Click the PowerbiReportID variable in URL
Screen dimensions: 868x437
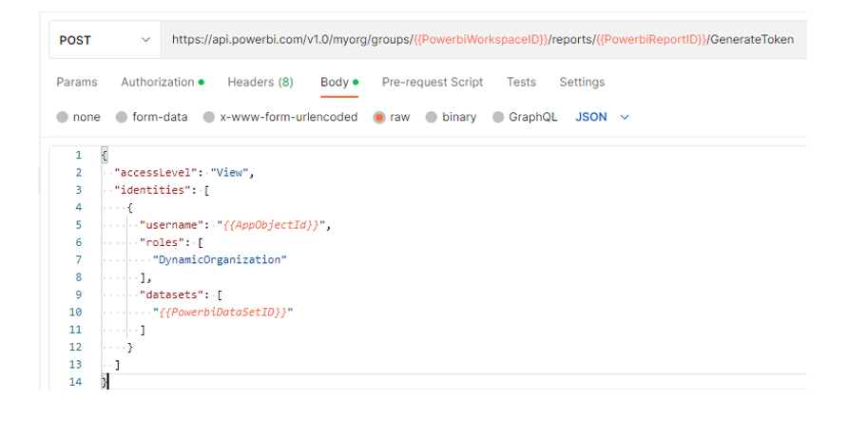[651, 39]
